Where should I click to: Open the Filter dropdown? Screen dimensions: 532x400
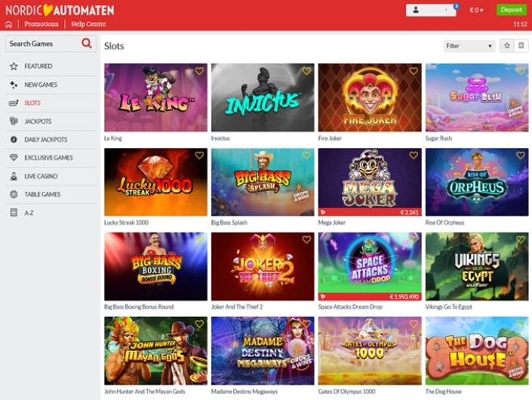tap(469, 46)
